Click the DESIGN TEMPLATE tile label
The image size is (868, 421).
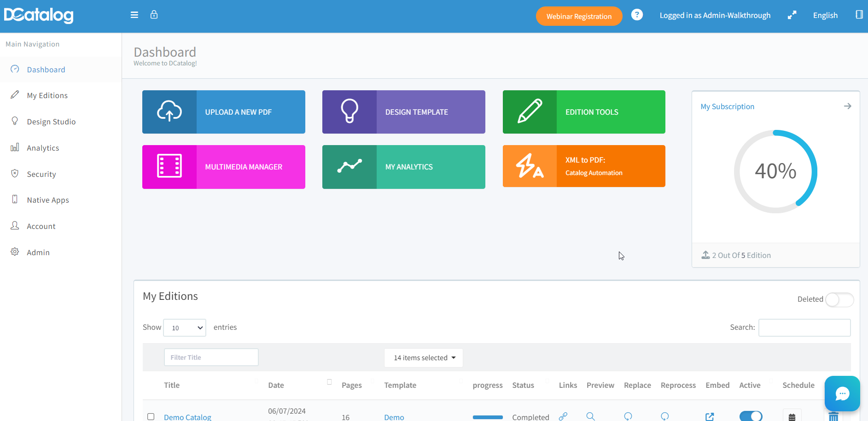tap(416, 112)
